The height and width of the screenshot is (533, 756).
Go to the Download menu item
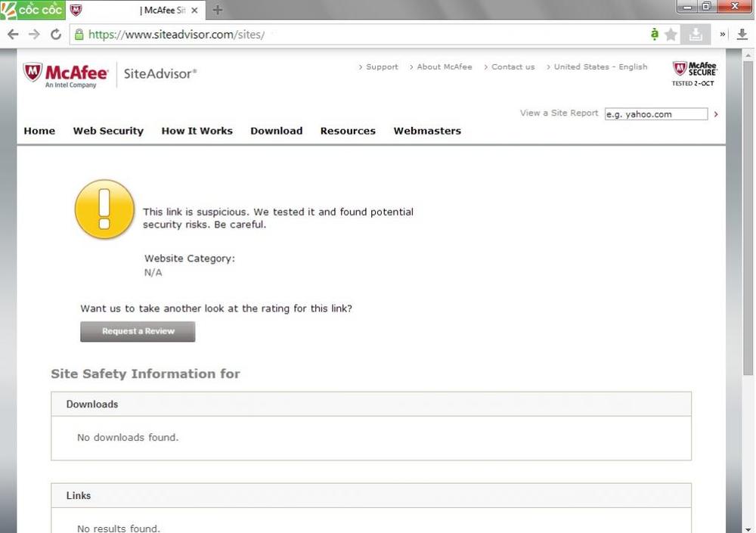[x=277, y=131]
